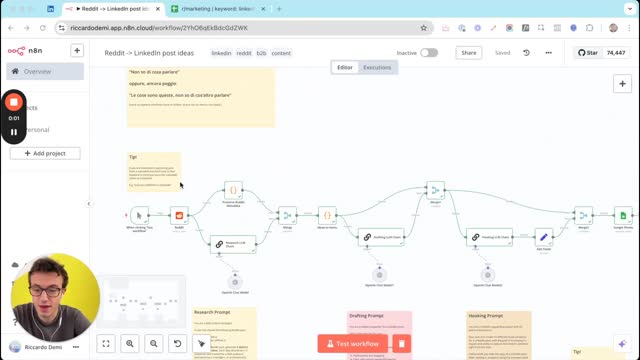The height and width of the screenshot is (360, 640).
Task: Fit workflow to view
Action: click(x=106, y=344)
